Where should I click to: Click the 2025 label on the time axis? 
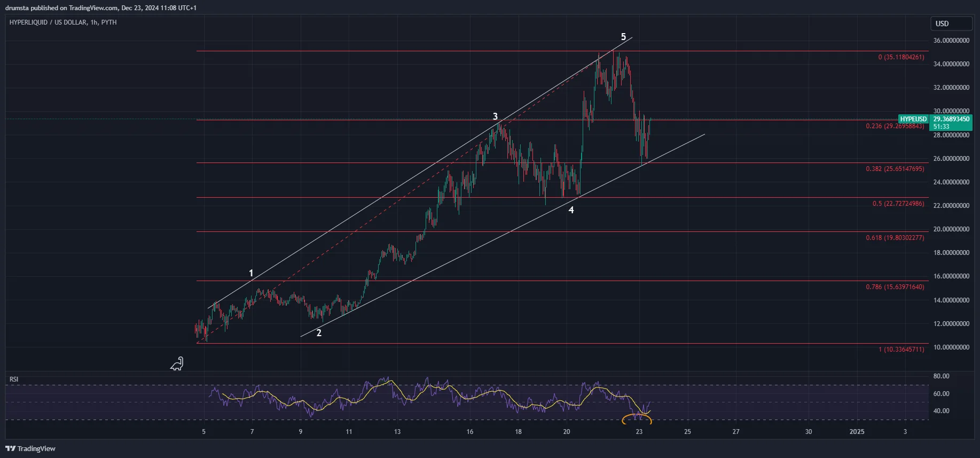857,432
